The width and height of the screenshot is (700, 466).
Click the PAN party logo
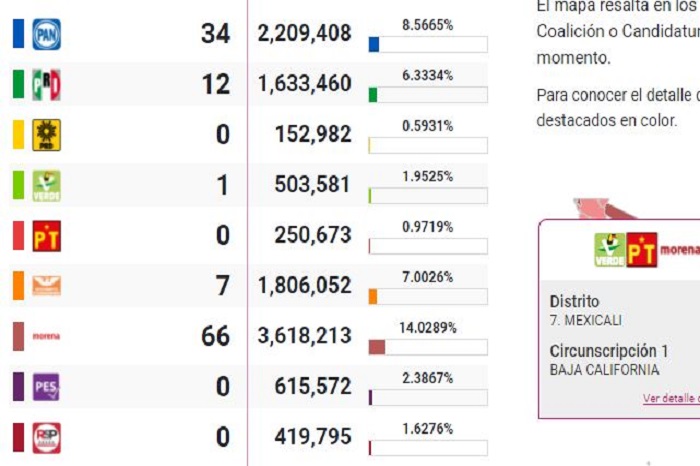point(46,34)
